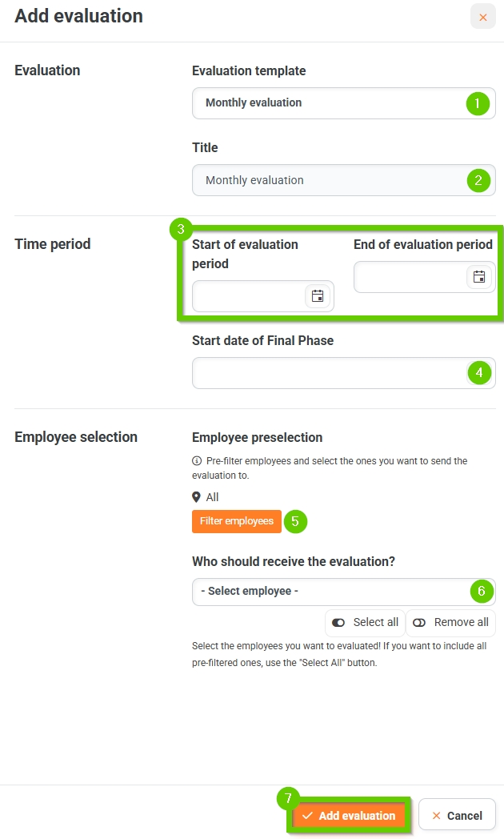
Task: Click green step marker number 5
Action: tap(295, 521)
